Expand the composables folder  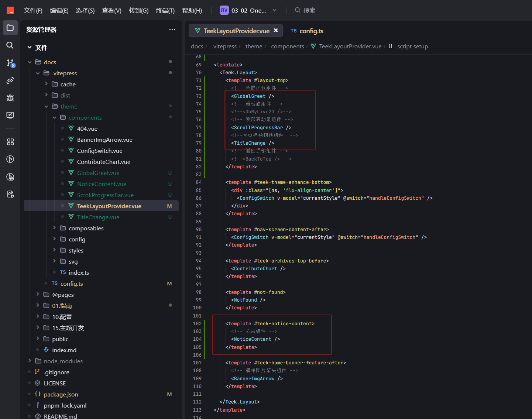[x=54, y=228]
